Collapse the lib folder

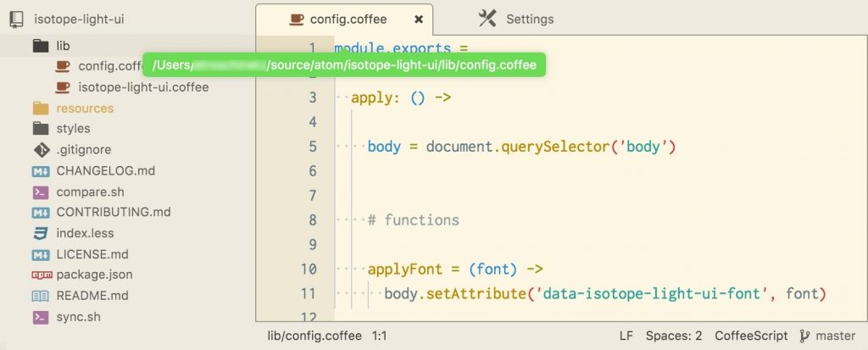pos(63,45)
